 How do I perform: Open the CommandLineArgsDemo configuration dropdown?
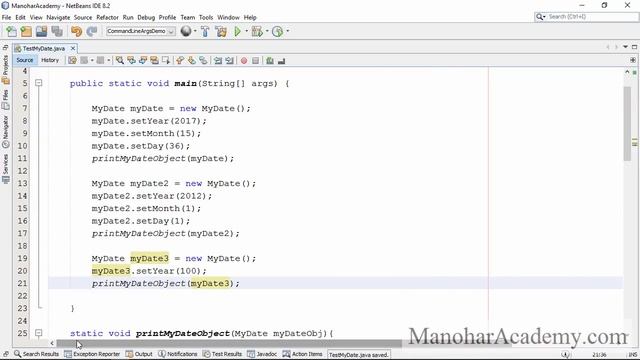(x=141, y=31)
